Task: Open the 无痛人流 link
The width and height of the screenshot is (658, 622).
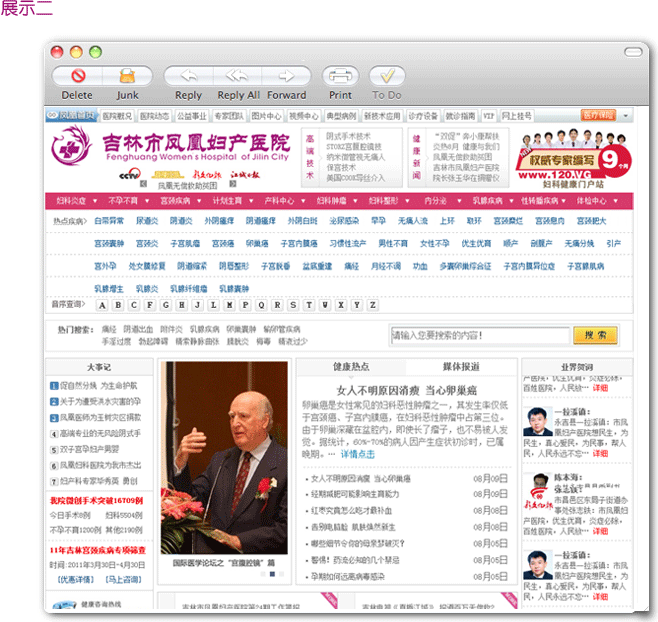Action: 413,221
